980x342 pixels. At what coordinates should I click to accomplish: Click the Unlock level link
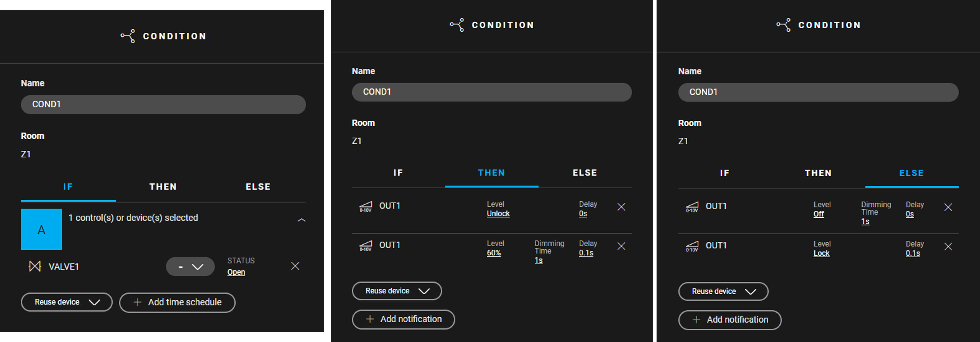(498, 214)
